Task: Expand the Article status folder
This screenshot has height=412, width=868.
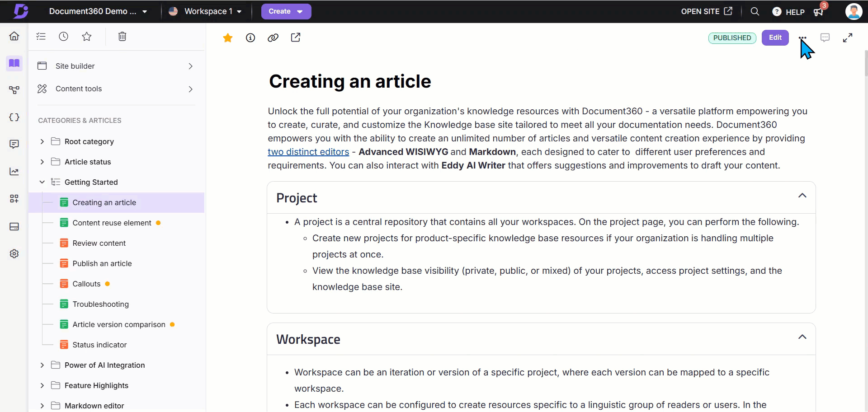Action: 42,162
